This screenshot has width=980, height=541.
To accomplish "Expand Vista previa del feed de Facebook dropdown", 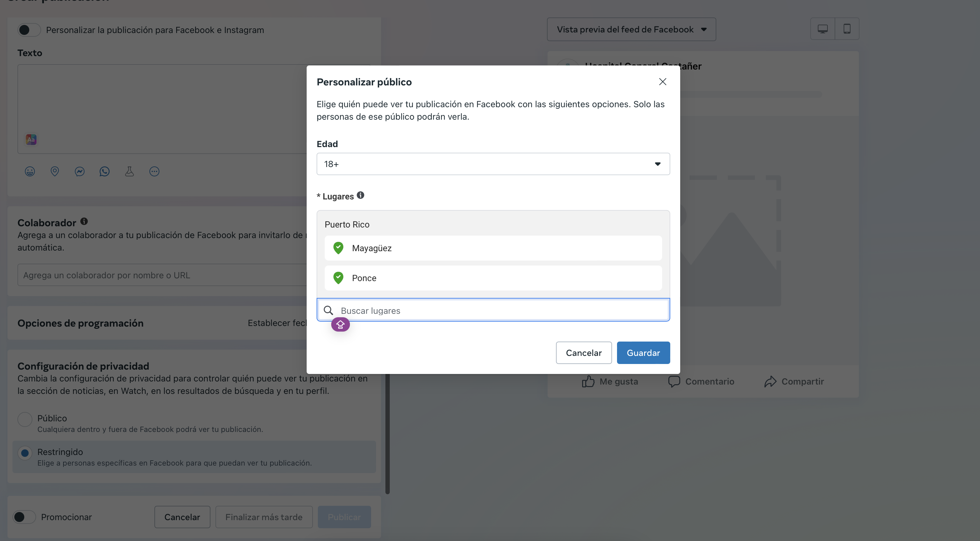I will coord(631,29).
